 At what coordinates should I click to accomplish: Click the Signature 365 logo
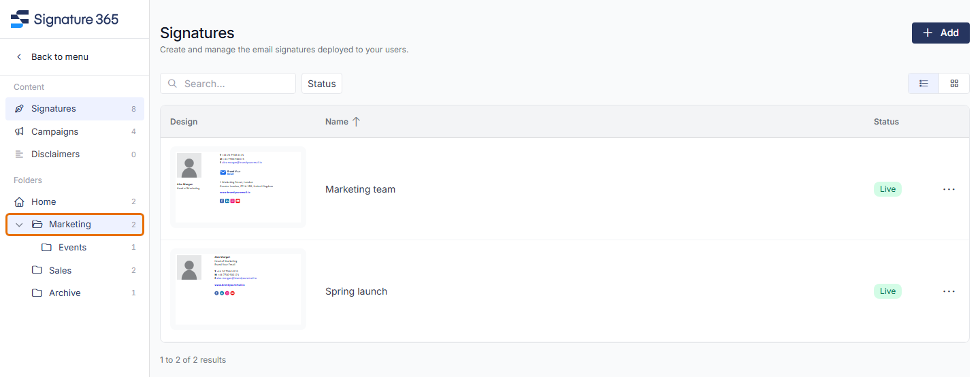(65, 19)
